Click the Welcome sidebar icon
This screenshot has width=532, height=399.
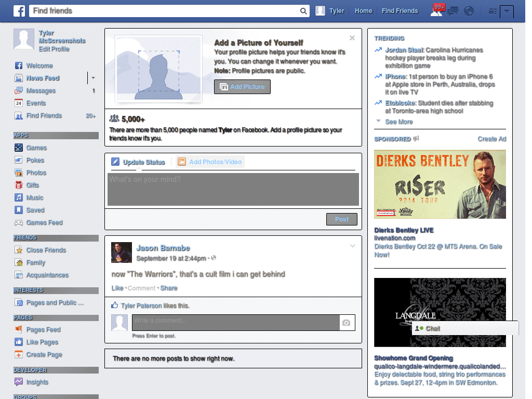19,65
